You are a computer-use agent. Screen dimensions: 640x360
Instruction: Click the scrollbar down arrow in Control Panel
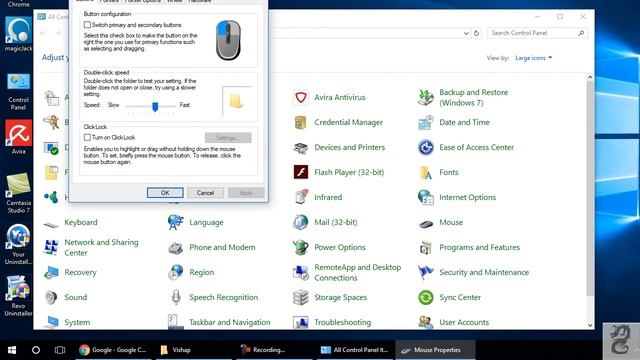590,325
